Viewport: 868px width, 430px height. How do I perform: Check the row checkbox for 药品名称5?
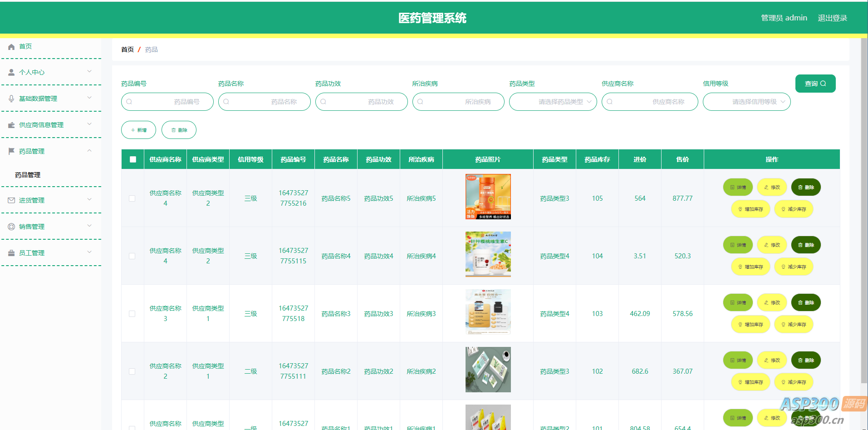132,198
